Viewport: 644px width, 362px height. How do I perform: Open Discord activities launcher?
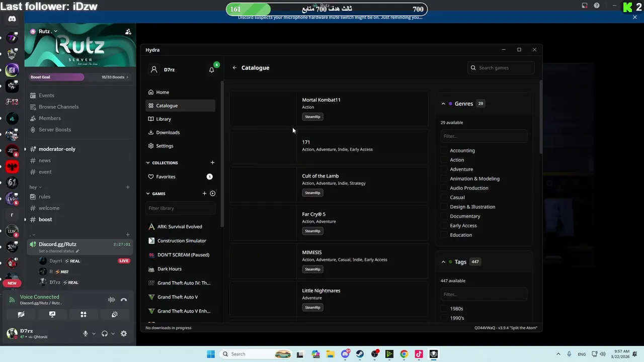coord(84,315)
